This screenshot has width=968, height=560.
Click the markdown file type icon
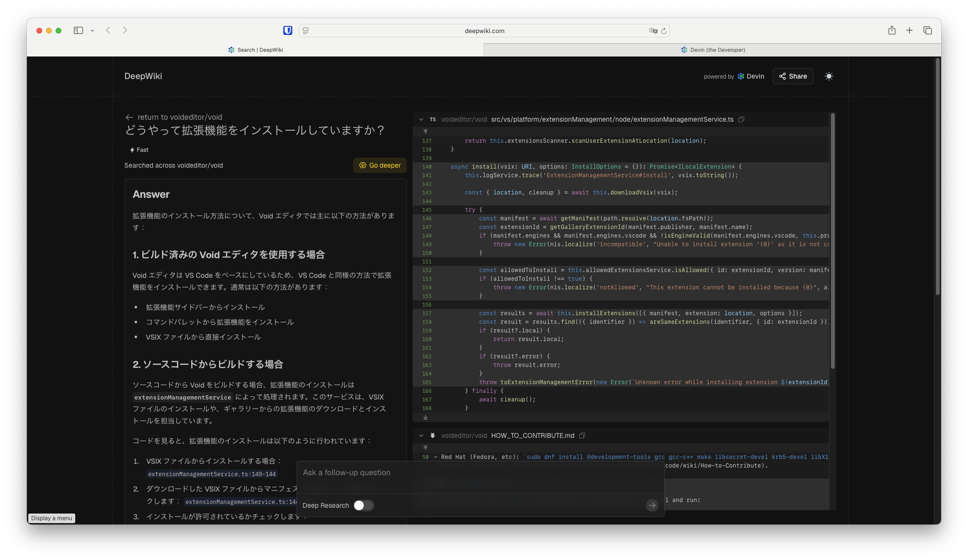tap(433, 435)
